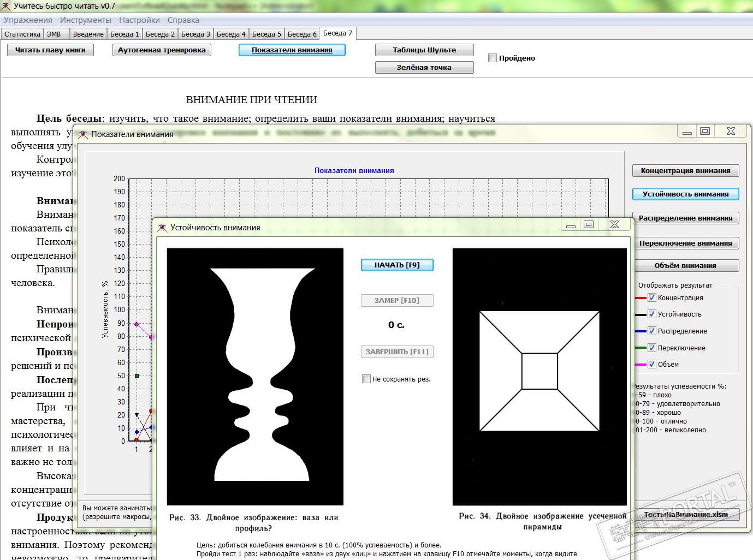The image size is (753, 560).
Task: Click the Рис. 34 caption text
Action: 543,521
